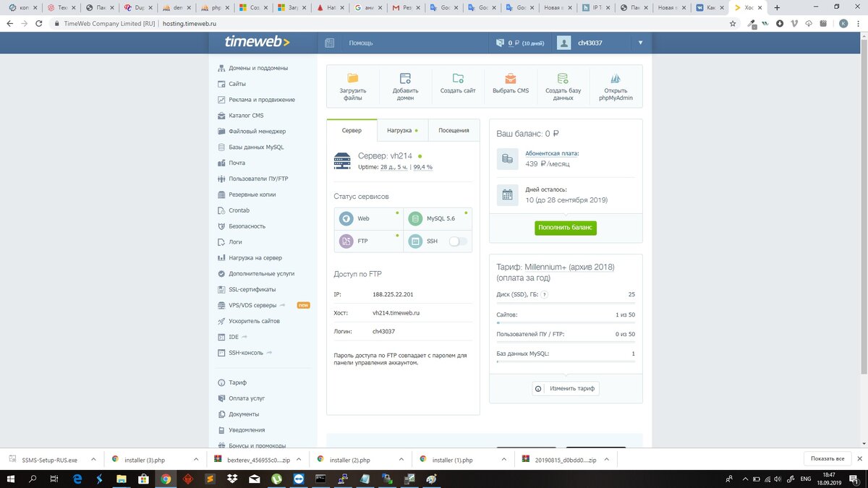Open Уведомления sidebar item
Screen dimensions: 868x488
247,430
